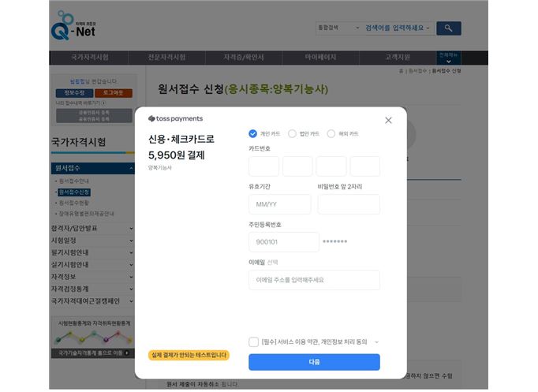Expand the 시험일정 sidebar section
Image resolution: width=538 pixels, height=392 pixels.
coord(92,241)
